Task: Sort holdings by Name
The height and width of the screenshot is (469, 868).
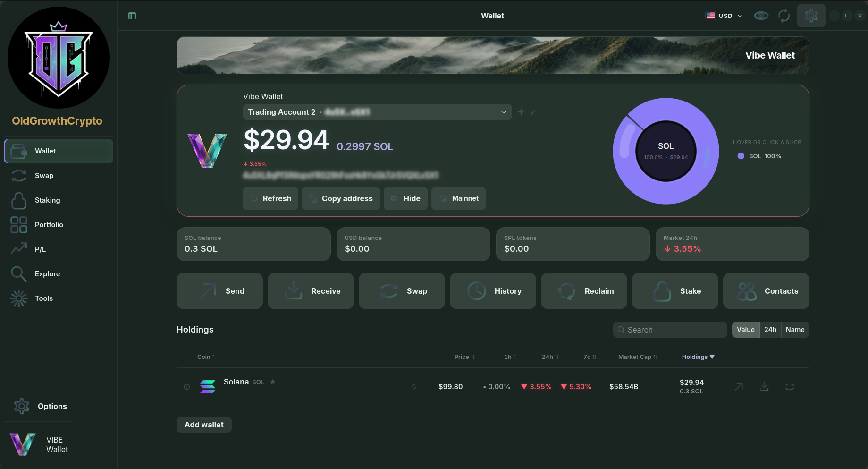Action: coord(795,330)
